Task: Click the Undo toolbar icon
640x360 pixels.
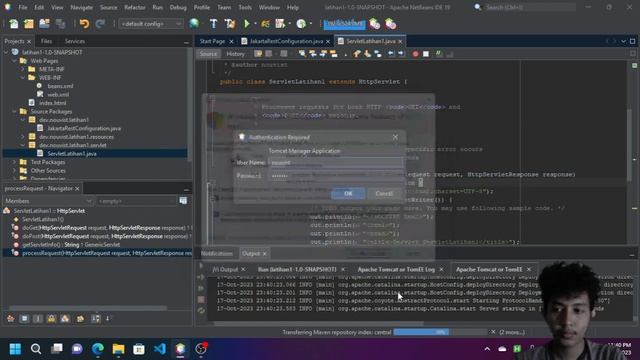Action: [x=84, y=24]
